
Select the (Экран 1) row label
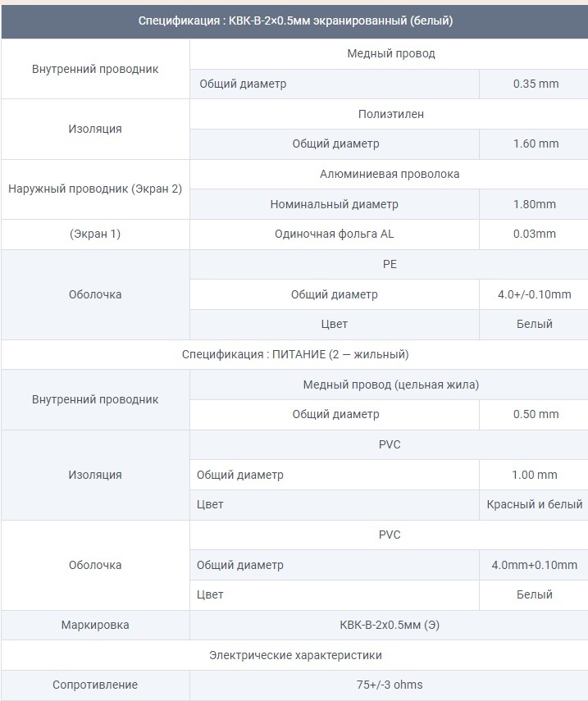tap(95, 234)
